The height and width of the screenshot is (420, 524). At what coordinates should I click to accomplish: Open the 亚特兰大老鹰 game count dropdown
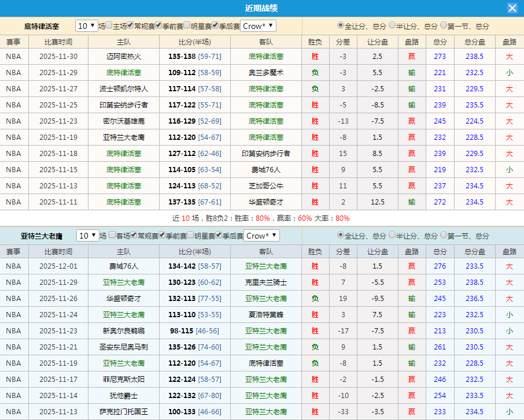[88, 236]
